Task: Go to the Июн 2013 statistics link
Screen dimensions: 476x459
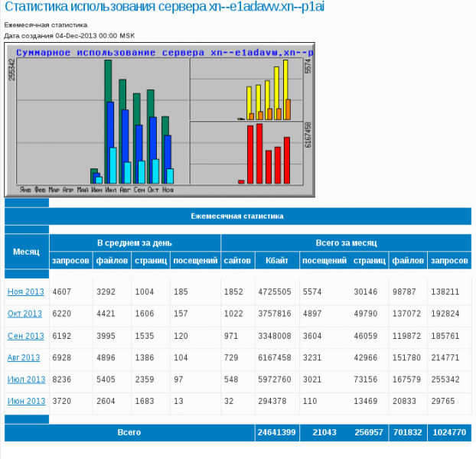Action: 26,402
